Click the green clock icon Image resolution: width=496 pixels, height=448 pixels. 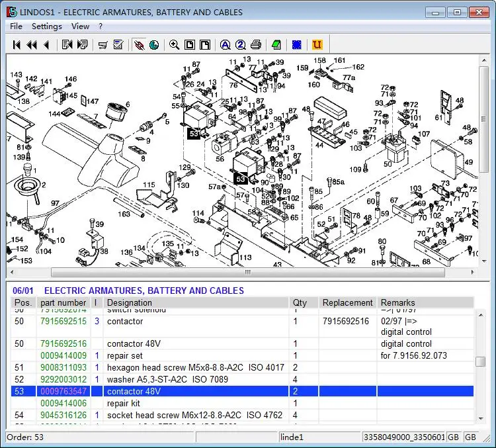click(154, 45)
